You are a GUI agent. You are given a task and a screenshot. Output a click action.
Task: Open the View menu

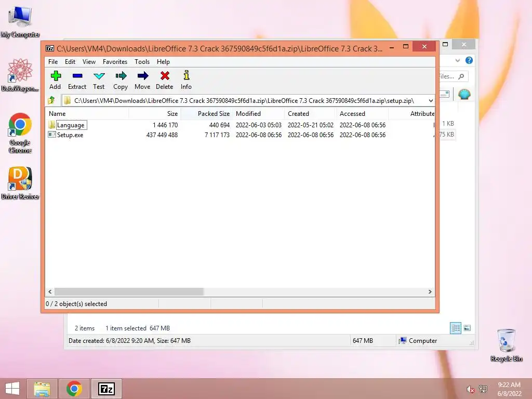(89, 62)
